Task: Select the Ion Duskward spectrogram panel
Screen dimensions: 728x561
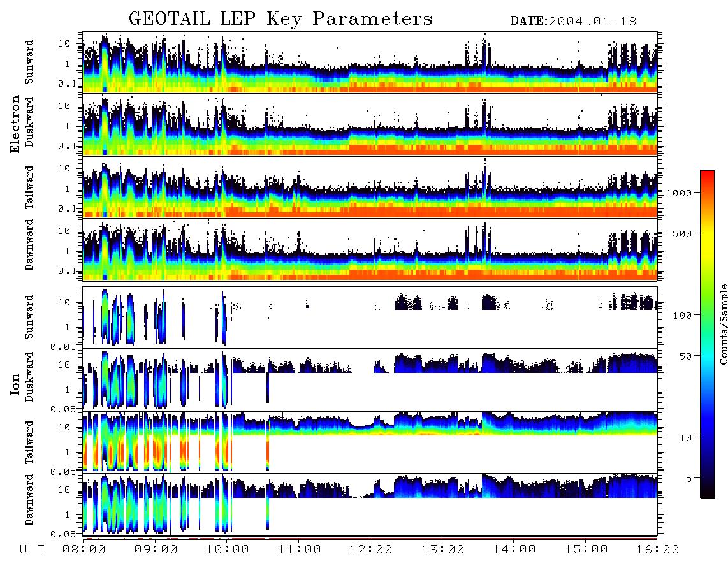Action: (370, 380)
